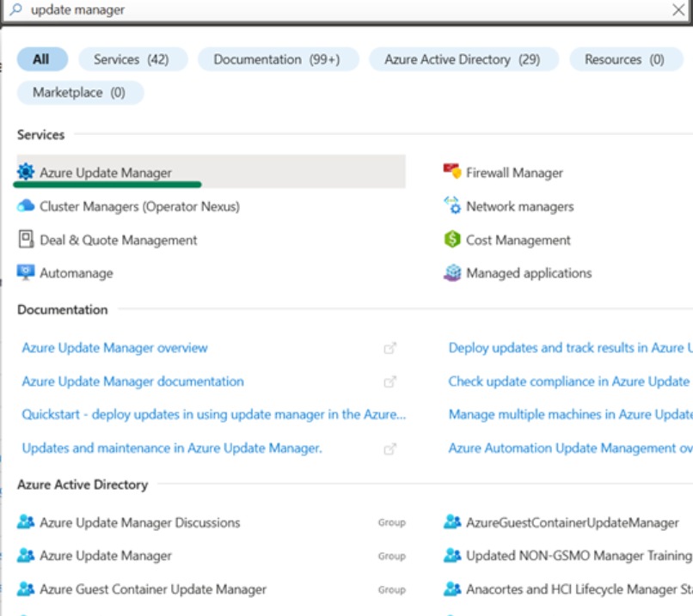
Task: Launch Automanage from the Services list
Action: point(75,272)
